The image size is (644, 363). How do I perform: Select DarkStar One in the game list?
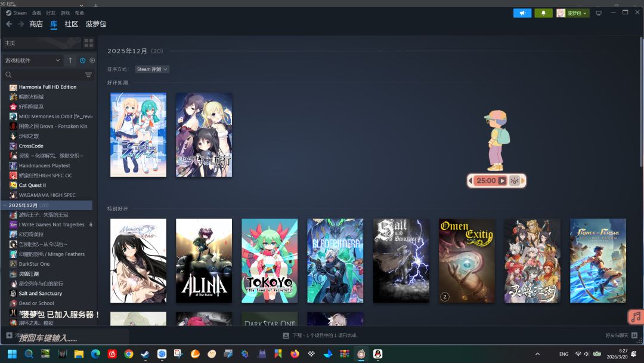point(34,264)
